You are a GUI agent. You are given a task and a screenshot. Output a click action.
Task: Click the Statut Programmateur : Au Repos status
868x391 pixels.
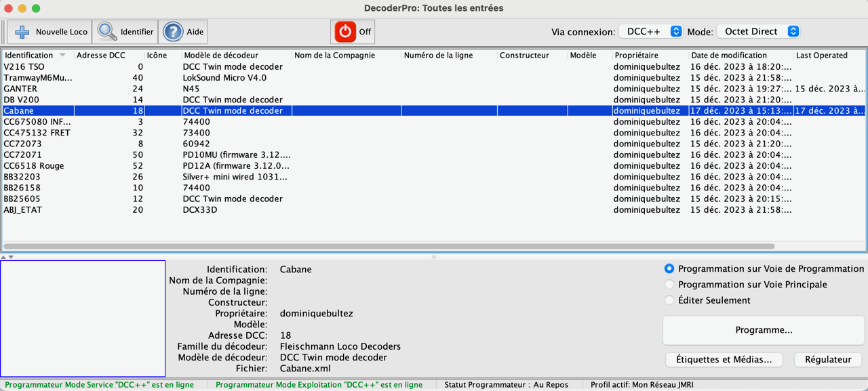[x=507, y=385]
